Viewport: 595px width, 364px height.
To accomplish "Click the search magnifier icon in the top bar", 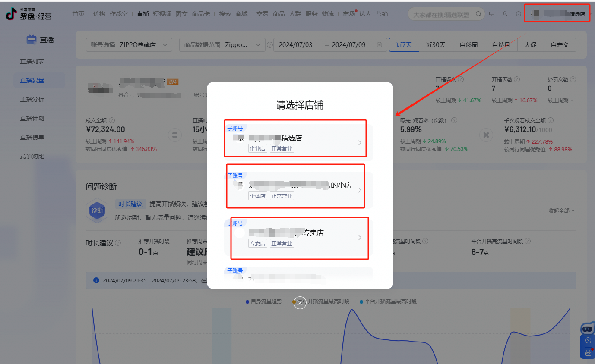I will (x=478, y=14).
